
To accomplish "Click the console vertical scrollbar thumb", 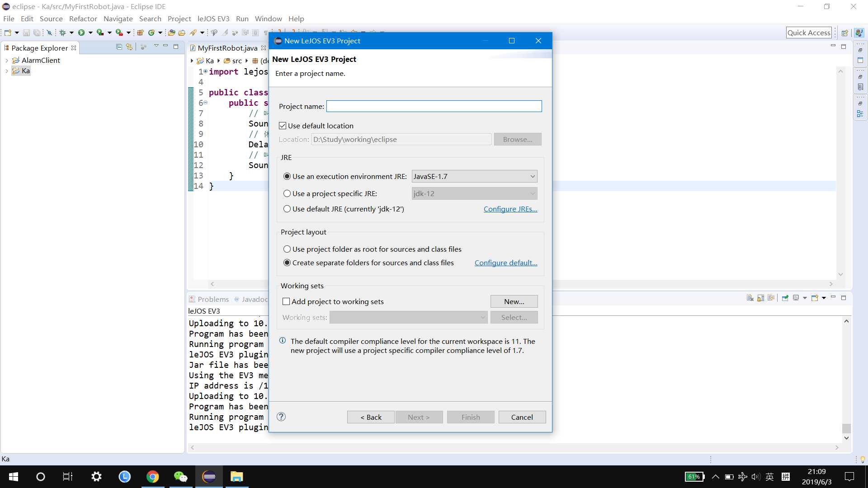I will 846,428.
